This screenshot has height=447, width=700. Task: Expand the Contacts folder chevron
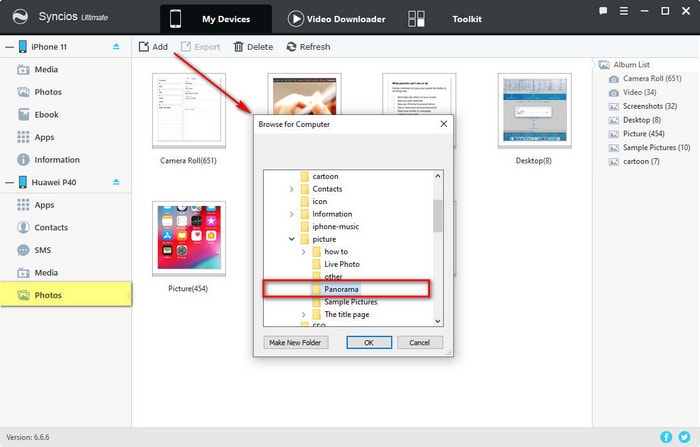click(x=292, y=189)
